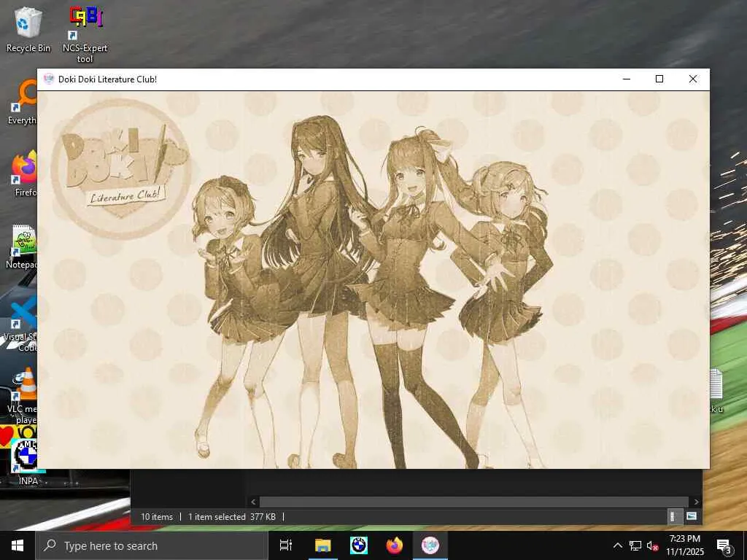Screen dimensions: 747x560
Task: Click the File Explorer horizontal scrollbar track
Action: [474, 502]
